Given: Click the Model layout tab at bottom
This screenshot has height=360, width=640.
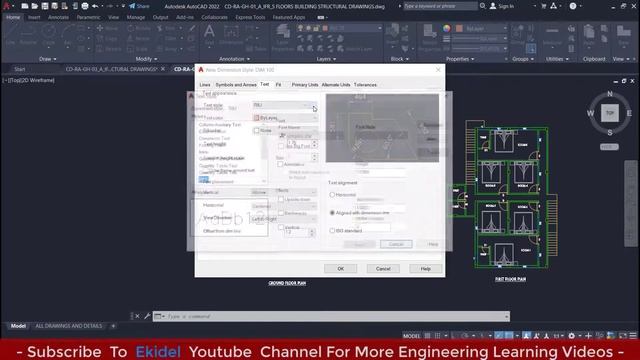Looking at the screenshot, I should pos(18,326).
